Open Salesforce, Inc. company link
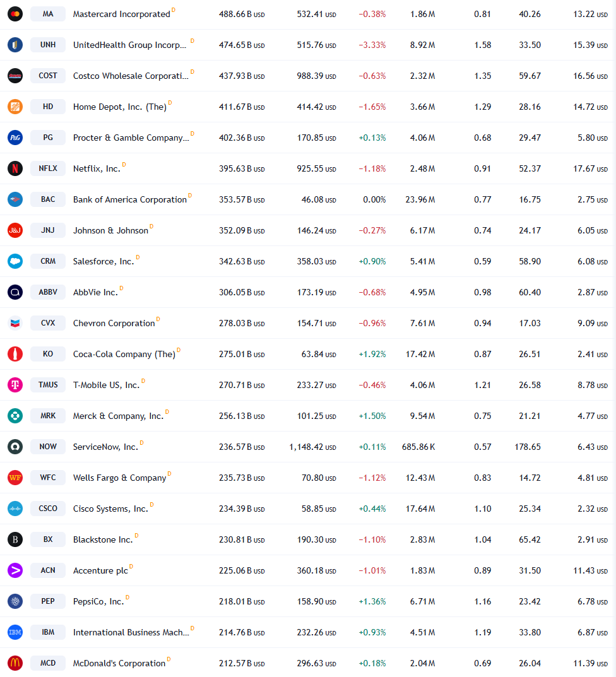 pos(104,262)
